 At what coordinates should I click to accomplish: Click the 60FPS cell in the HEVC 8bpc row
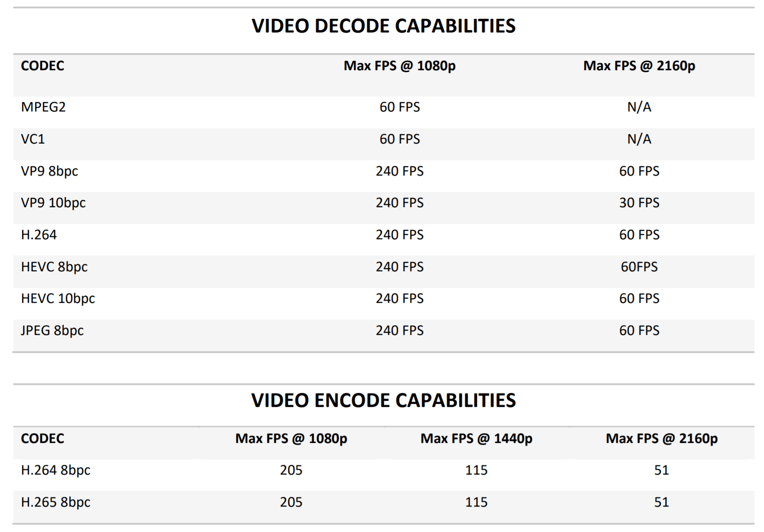[x=639, y=267]
